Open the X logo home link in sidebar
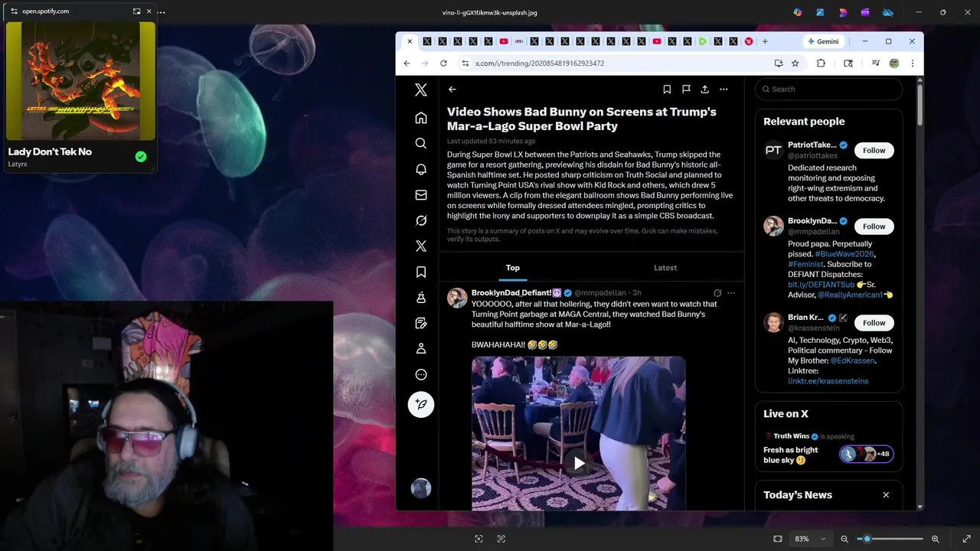The height and width of the screenshot is (551, 980). (421, 90)
